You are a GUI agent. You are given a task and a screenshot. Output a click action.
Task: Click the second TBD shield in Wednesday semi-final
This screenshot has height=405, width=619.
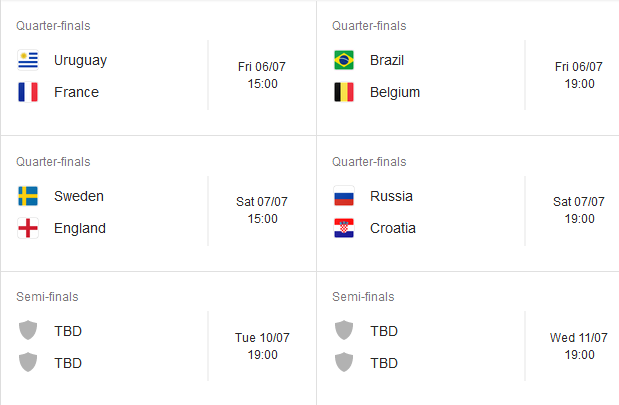point(344,362)
